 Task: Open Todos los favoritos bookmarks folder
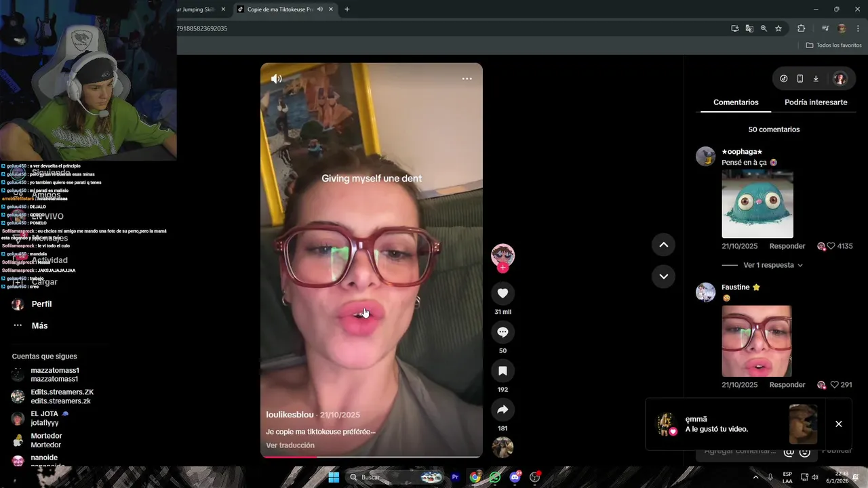(x=833, y=45)
